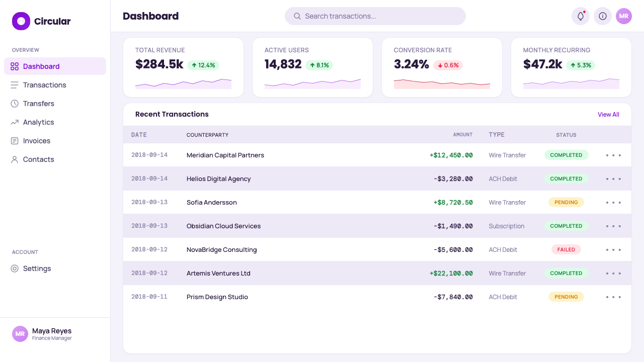Sort by the Counterparty column header
This screenshot has height=362, width=644.
(207, 135)
